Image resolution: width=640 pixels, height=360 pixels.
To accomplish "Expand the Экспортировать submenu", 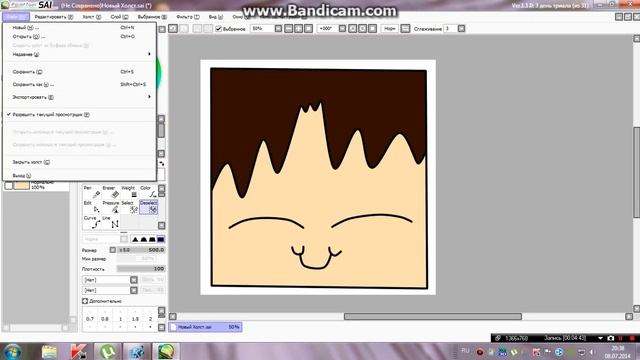I will coord(79,97).
